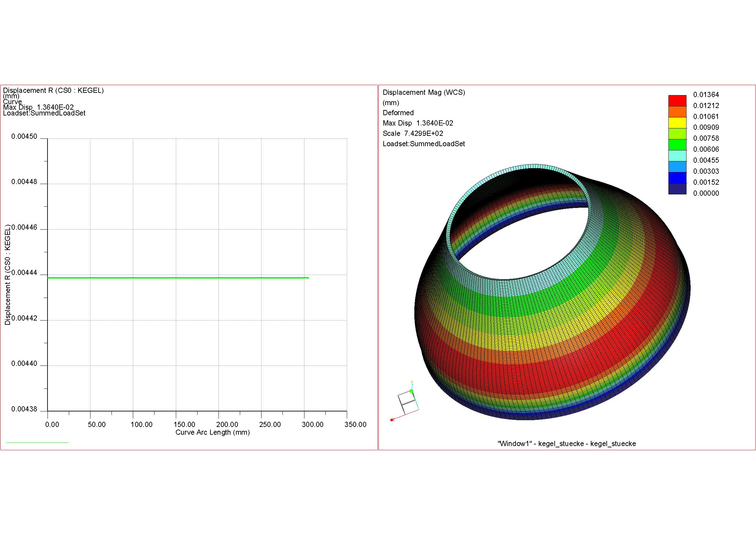The image size is (756, 535).
Task: Click the red legend color swatch
Action: (x=677, y=101)
